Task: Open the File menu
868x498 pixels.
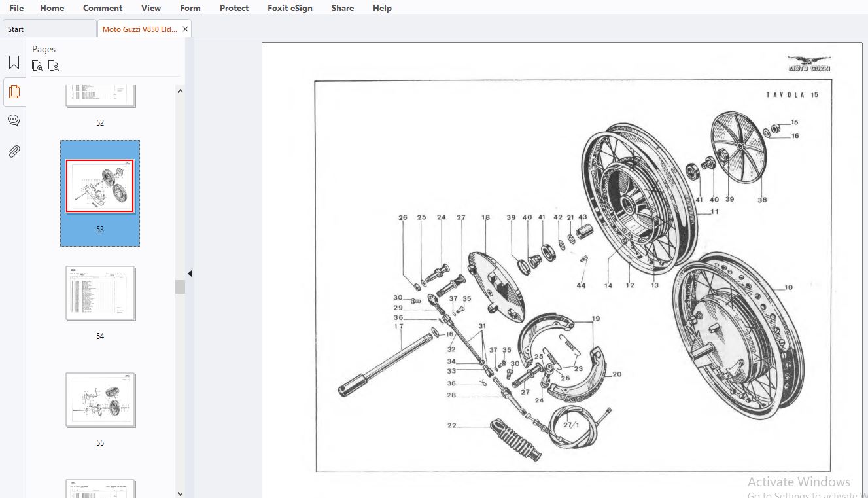Action: coord(16,8)
